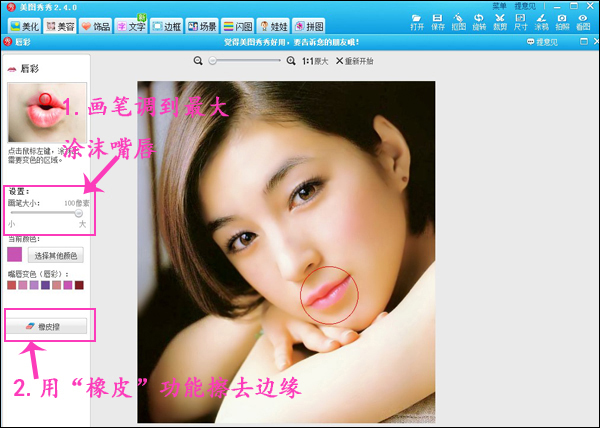Select the 抠图 cutout tool icon

(x=460, y=22)
